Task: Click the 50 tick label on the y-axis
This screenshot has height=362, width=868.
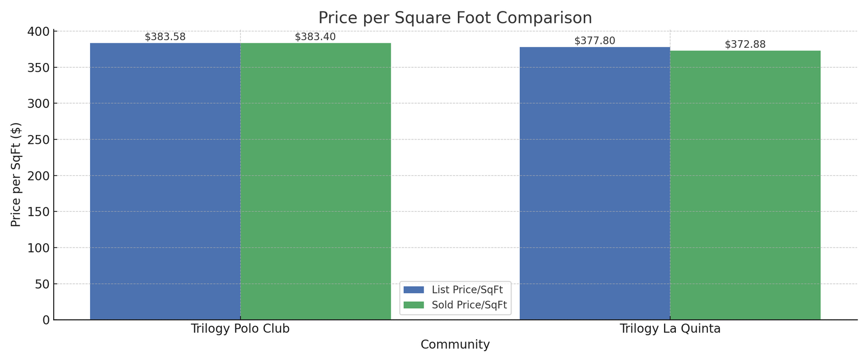Action: [43, 284]
